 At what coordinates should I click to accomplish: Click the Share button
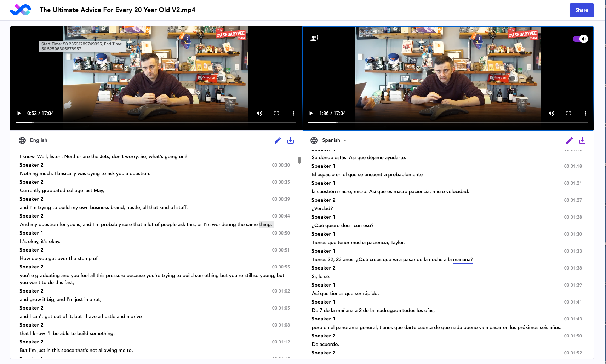(x=582, y=10)
